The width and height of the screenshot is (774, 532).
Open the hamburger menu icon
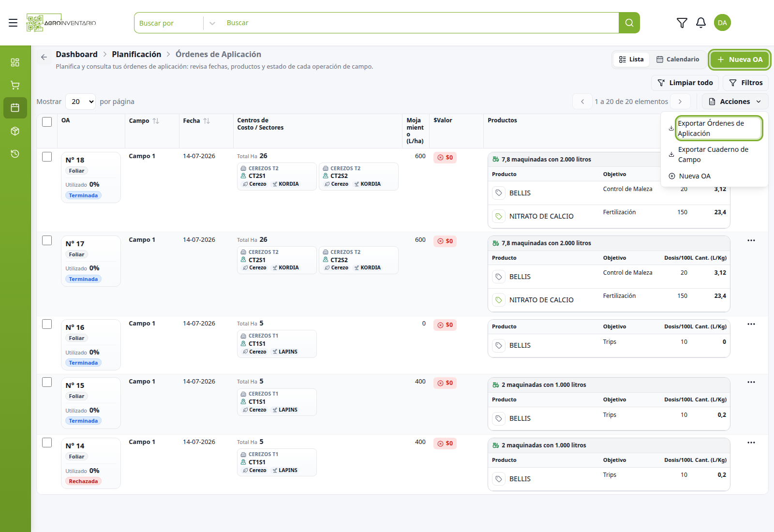(x=13, y=23)
